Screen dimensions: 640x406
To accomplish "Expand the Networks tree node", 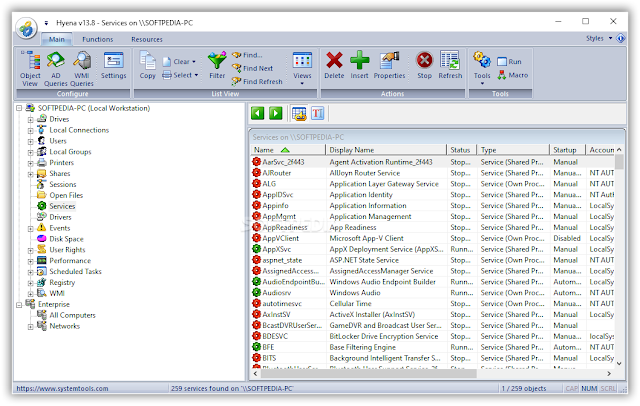I will tap(31, 326).
